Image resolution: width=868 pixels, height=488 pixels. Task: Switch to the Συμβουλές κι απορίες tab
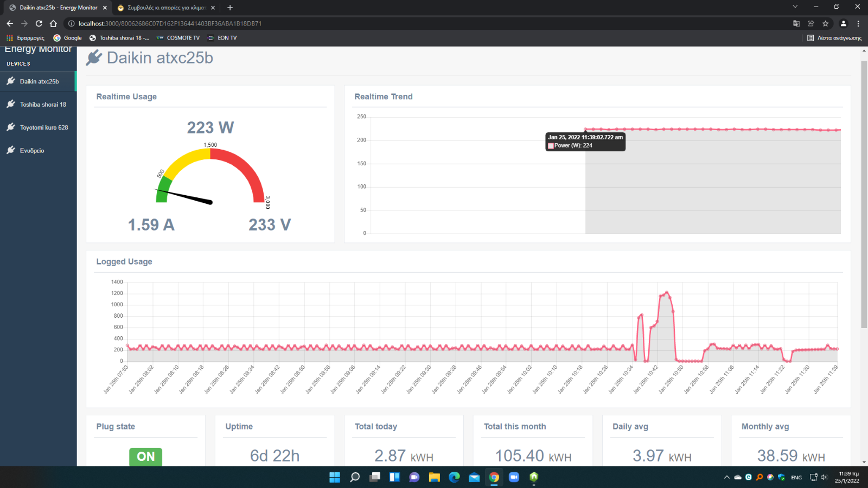coord(166,8)
